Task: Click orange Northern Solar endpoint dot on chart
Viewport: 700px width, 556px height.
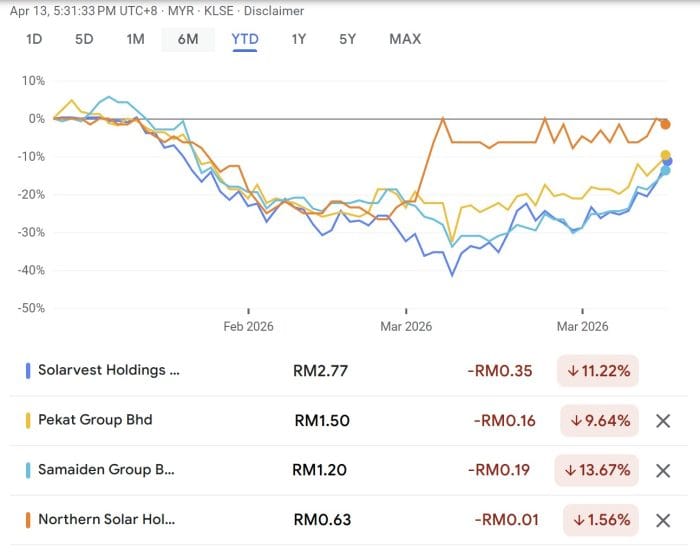Action: 665,124
